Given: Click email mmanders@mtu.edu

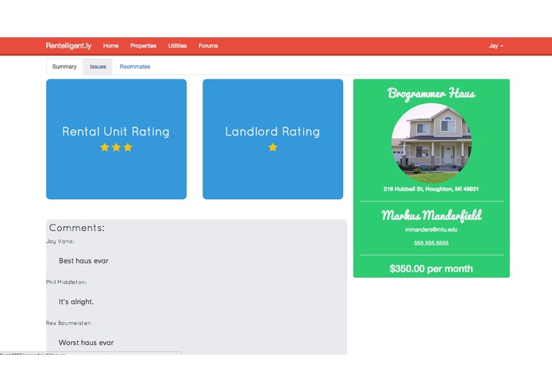Looking at the screenshot, I should coord(431,229).
